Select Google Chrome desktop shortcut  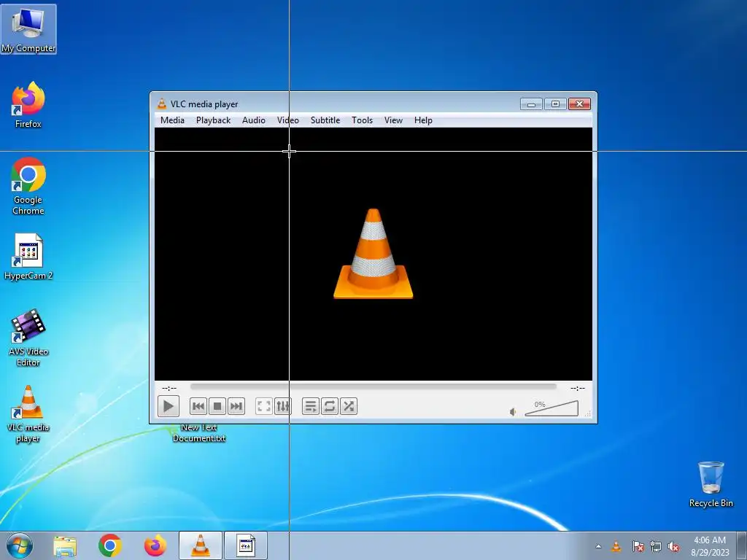[x=28, y=186]
